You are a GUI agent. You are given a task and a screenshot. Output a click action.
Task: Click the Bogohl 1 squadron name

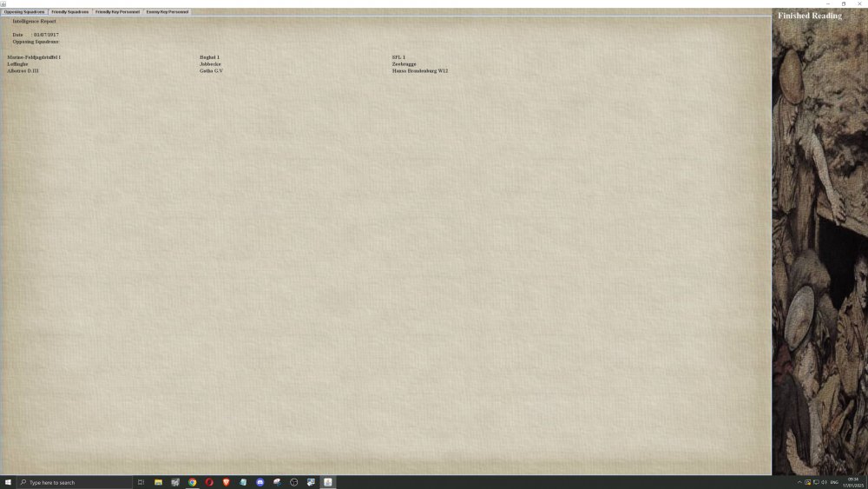(x=209, y=57)
